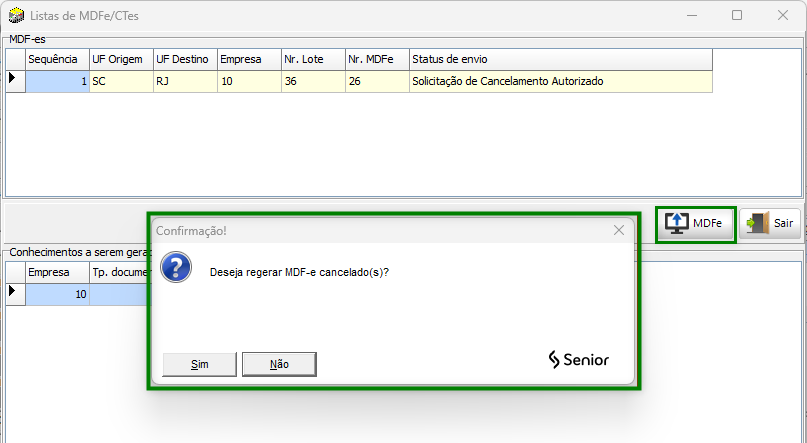This screenshot has height=443, width=807.
Task: Confirm with the Sim button
Action: [199, 364]
